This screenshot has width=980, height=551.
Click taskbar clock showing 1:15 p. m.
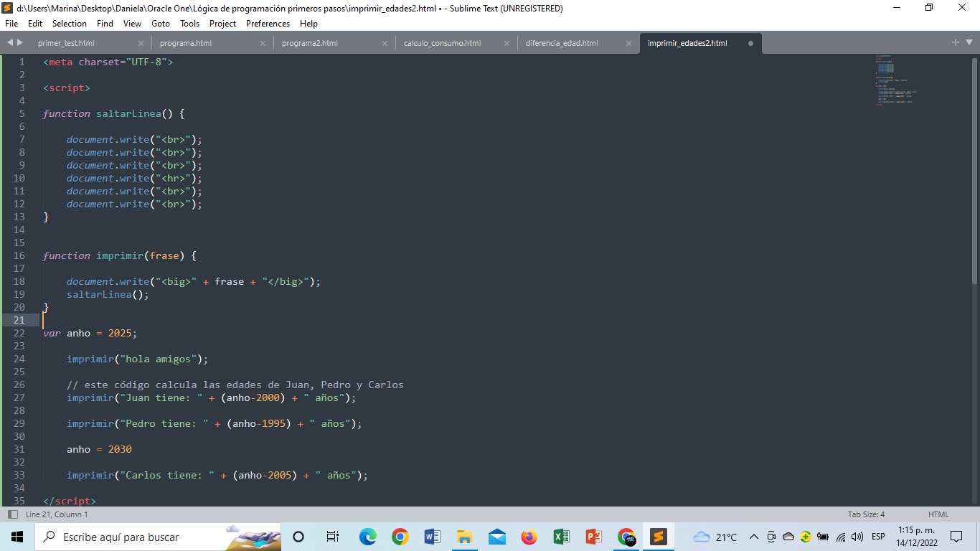916,537
